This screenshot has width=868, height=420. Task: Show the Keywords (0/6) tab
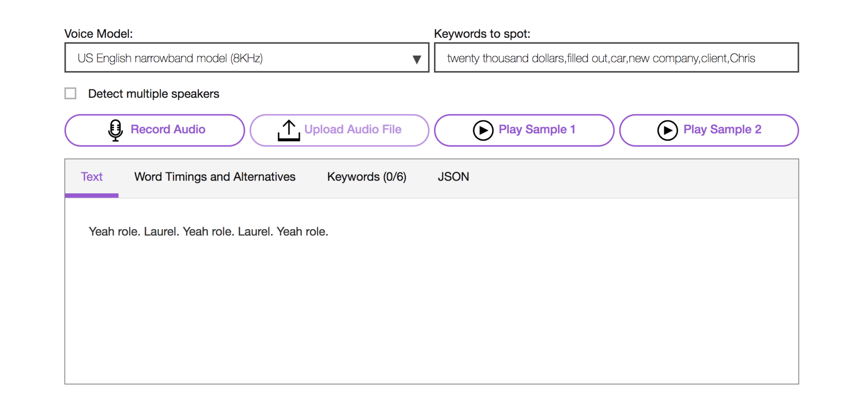click(x=366, y=177)
